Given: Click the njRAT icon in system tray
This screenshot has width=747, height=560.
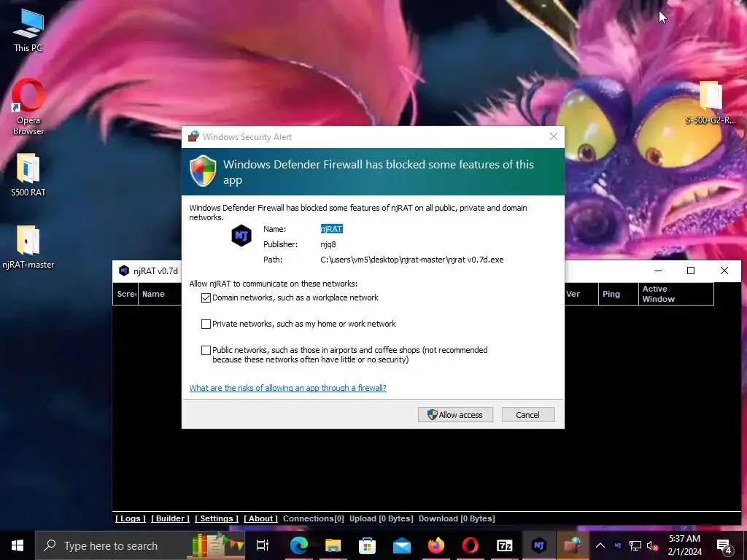Looking at the screenshot, I should coord(617,545).
